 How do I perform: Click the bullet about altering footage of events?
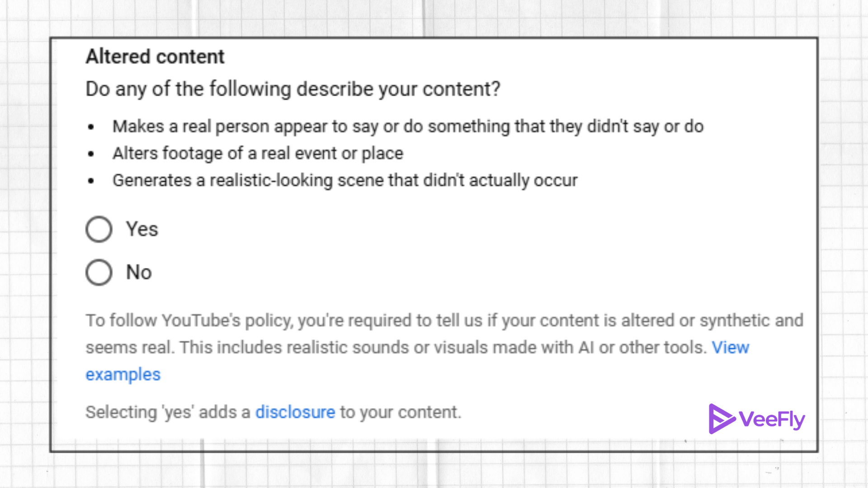(x=258, y=153)
